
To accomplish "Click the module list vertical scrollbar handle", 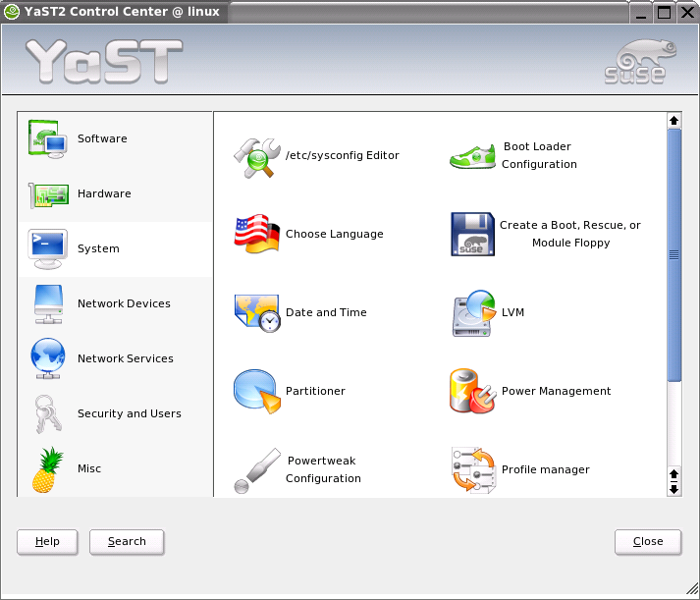I will 674,255.
